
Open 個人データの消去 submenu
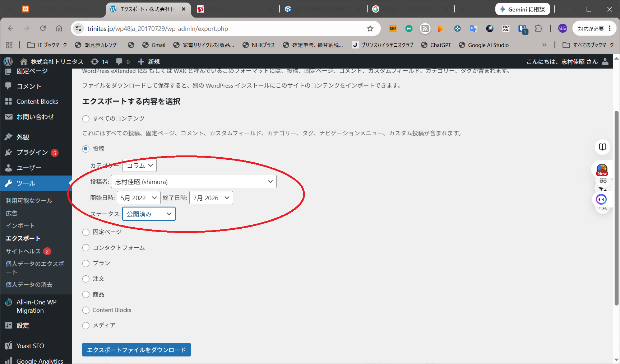pyautogui.click(x=29, y=285)
